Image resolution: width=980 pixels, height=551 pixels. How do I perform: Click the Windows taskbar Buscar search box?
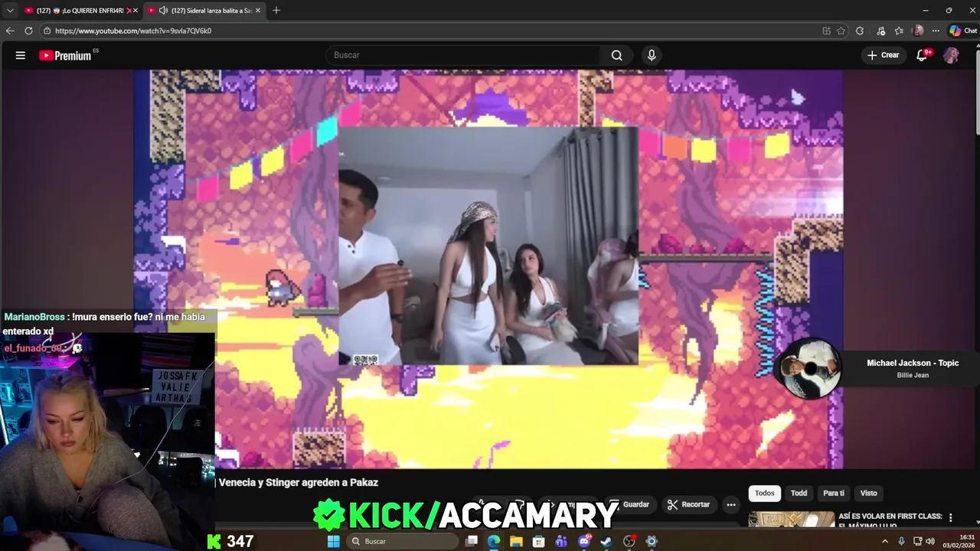pyautogui.click(x=401, y=541)
